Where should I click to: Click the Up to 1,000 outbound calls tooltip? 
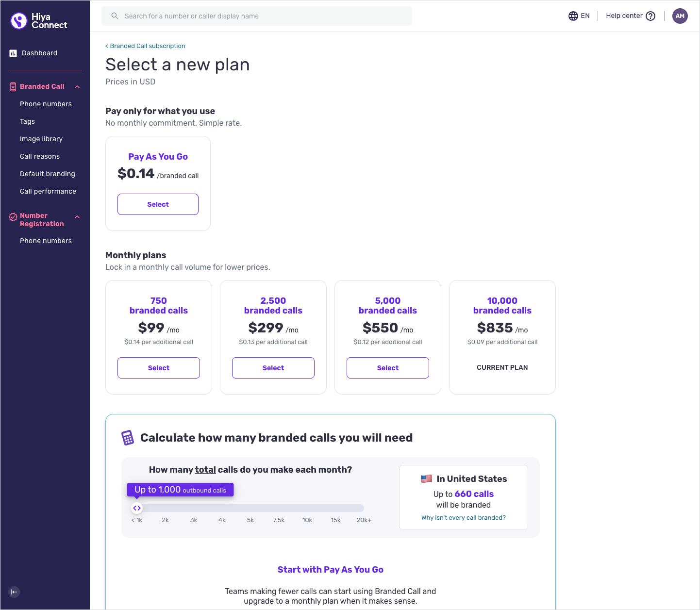click(180, 490)
